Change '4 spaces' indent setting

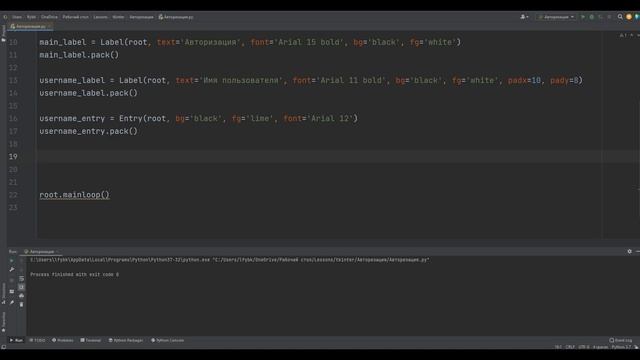coord(600,347)
